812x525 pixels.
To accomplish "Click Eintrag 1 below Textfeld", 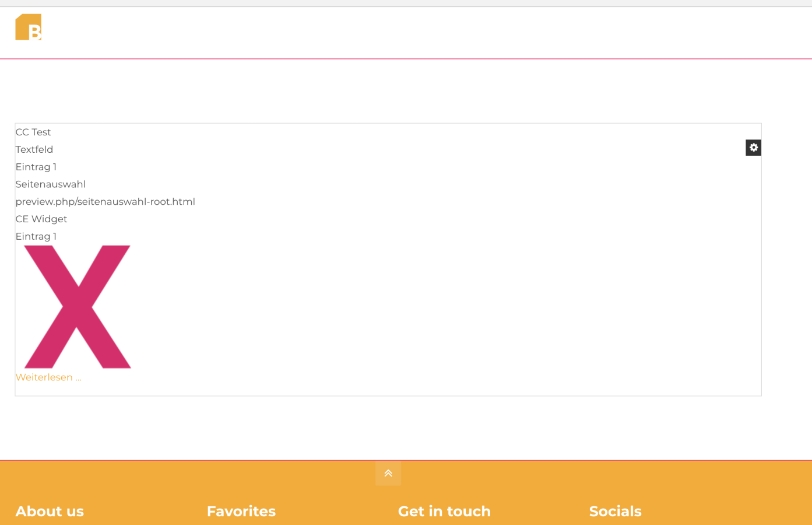I will [x=36, y=167].
